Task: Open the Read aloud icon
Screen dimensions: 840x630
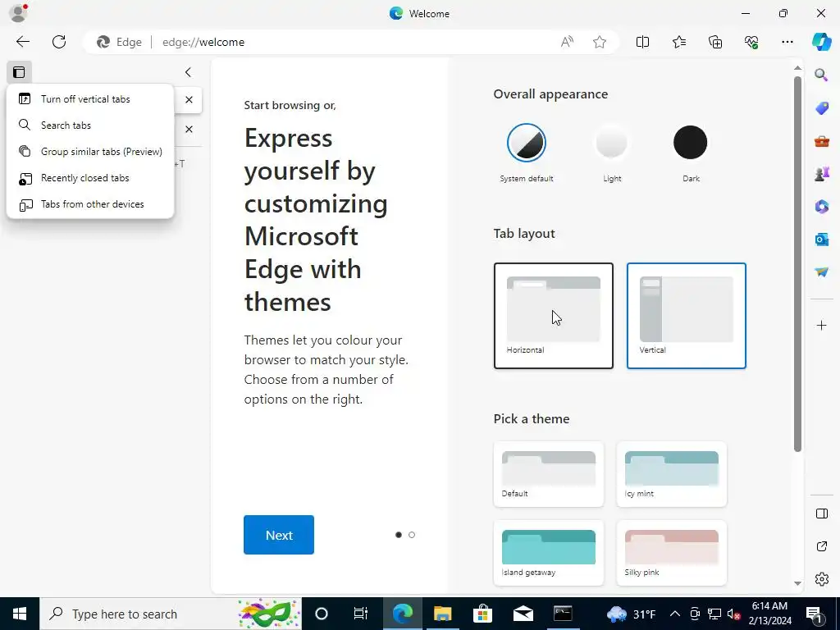Action: 567,42
